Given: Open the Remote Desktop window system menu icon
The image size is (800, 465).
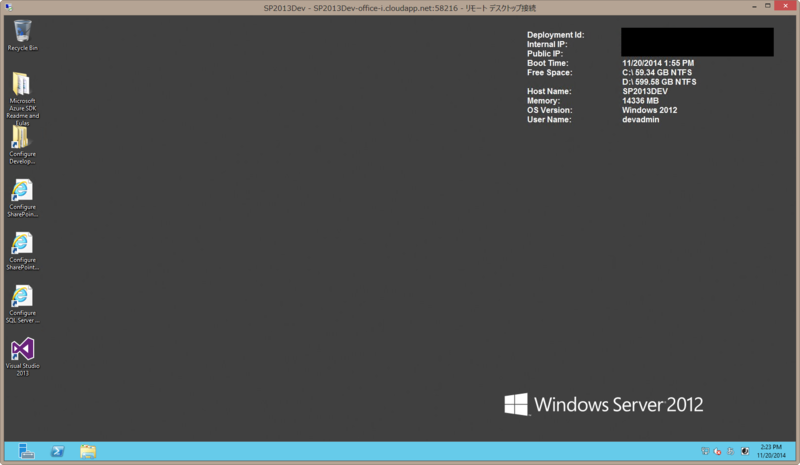Looking at the screenshot, I should pyautogui.click(x=8, y=8).
